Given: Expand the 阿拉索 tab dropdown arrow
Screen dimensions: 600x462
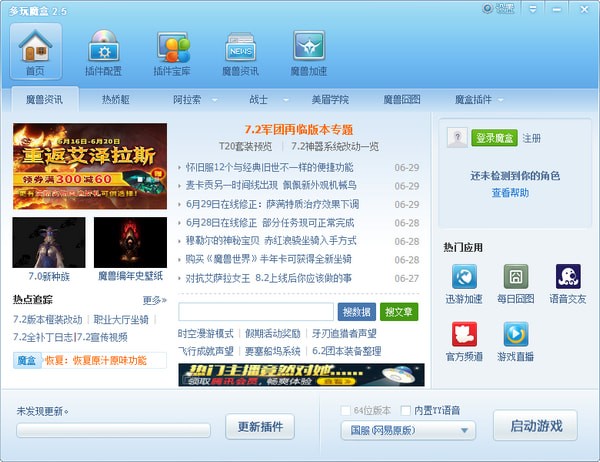Looking at the screenshot, I should [x=215, y=100].
